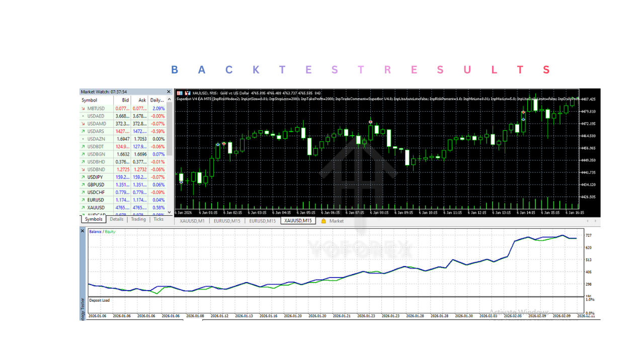Click the green up arrow beside XAUUSD

click(83, 208)
